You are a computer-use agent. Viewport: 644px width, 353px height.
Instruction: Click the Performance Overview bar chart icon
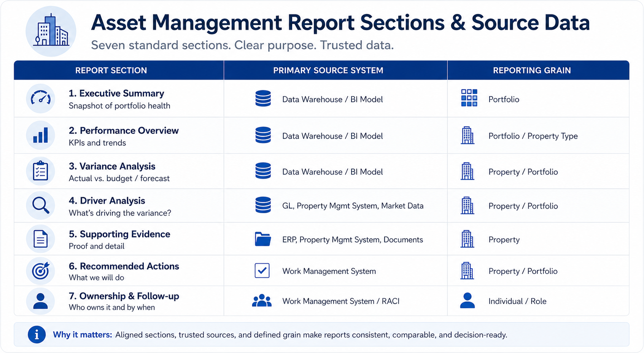pos(41,135)
